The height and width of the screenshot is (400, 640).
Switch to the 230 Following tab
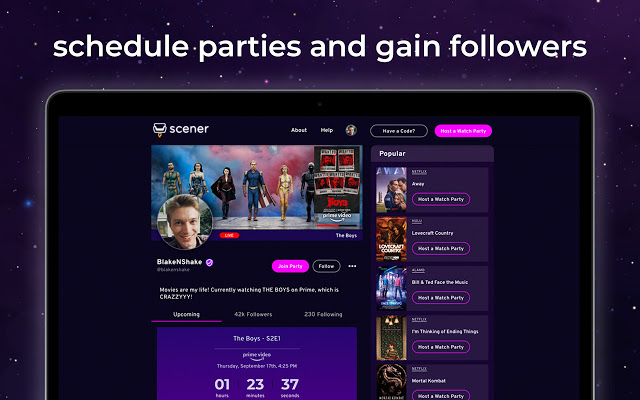tap(323, 314)
